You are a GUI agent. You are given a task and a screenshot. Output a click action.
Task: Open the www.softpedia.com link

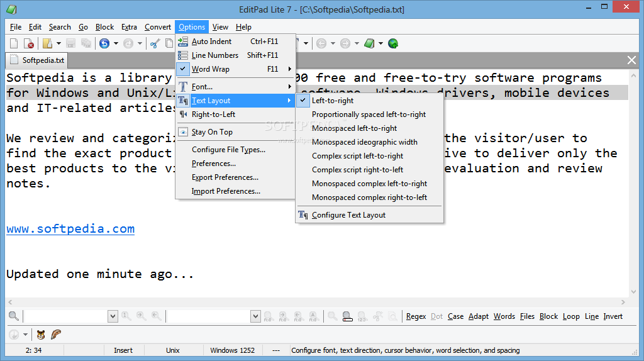(70, 229)
